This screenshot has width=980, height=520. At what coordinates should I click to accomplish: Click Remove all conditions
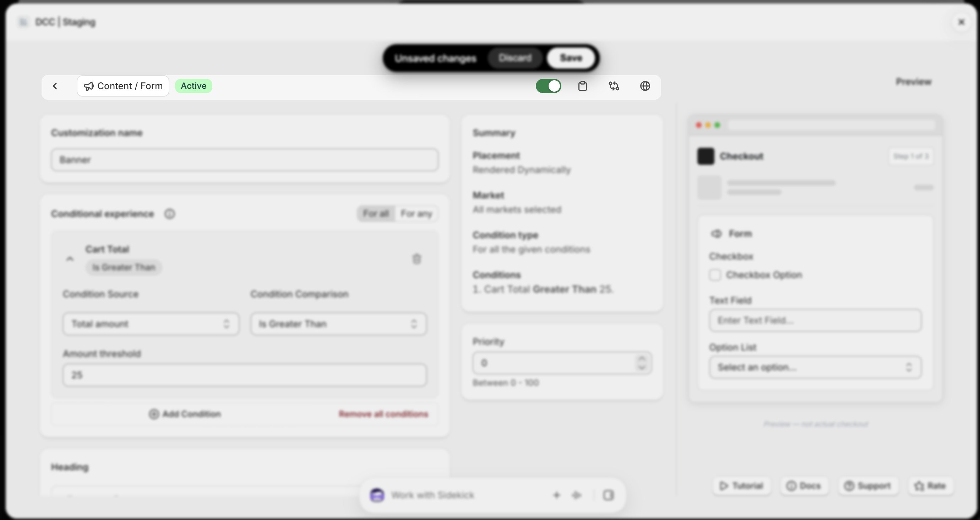383,414
